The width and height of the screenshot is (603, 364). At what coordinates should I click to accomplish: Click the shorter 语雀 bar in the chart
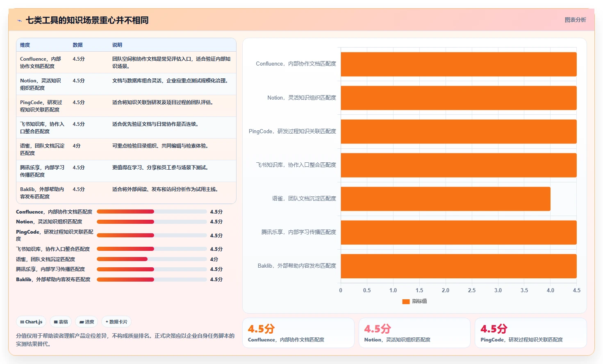446,199
